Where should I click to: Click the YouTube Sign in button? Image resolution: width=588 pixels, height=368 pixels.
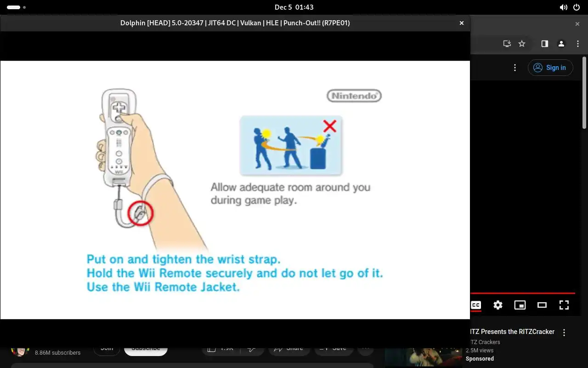pyautogui.click(x=550, y=68)
